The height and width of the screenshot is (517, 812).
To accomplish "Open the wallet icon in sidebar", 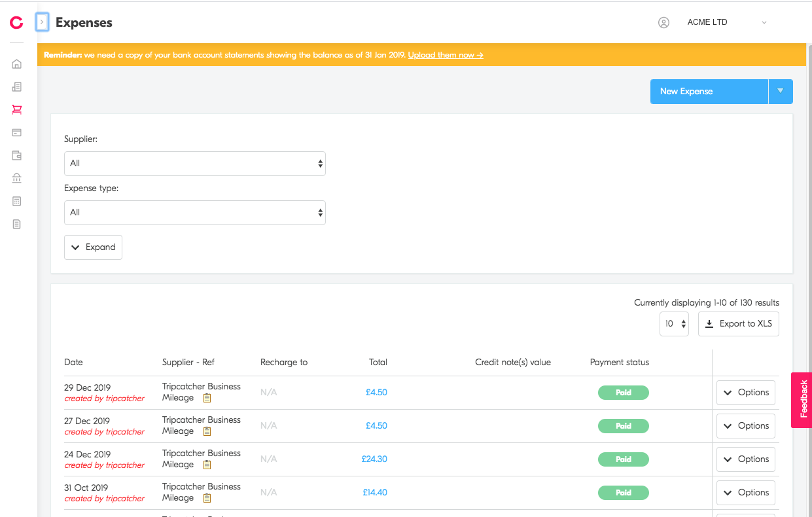I will 17,155.
